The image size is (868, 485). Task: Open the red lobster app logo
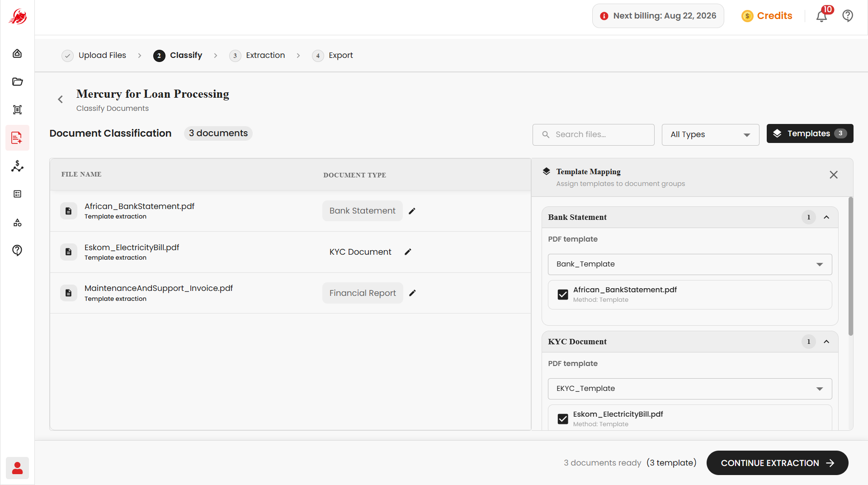(x=17, y=17)
